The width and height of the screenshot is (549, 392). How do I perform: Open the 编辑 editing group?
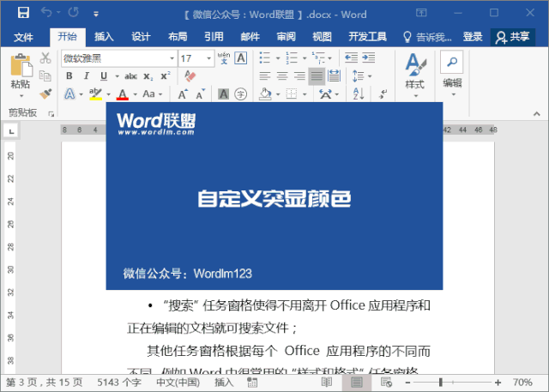(x=452, y=75)
